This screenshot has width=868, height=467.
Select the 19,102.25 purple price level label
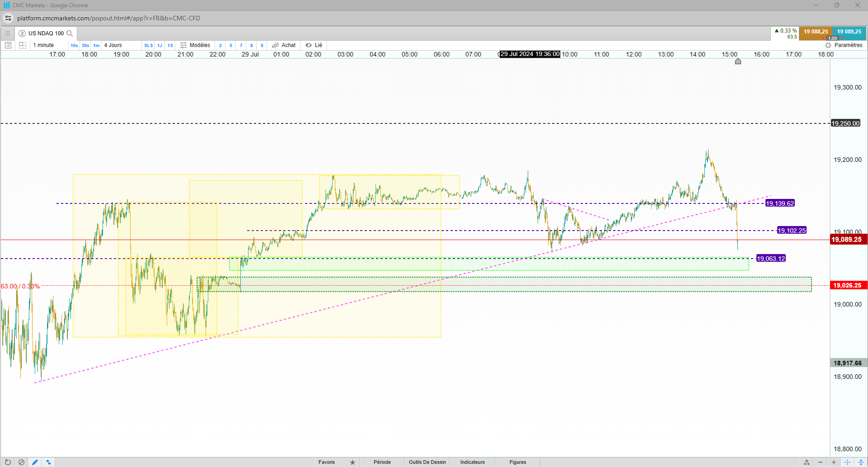click(792, 231)
